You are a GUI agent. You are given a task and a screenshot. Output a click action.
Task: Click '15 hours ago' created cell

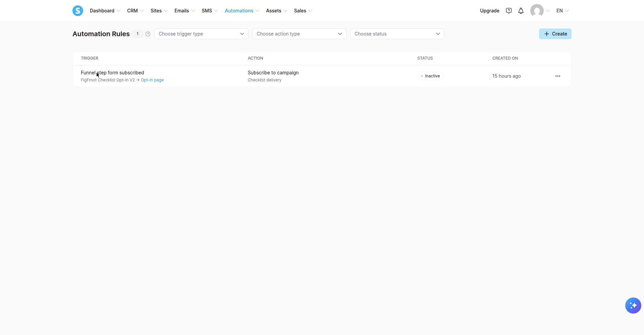coord(506,76)
